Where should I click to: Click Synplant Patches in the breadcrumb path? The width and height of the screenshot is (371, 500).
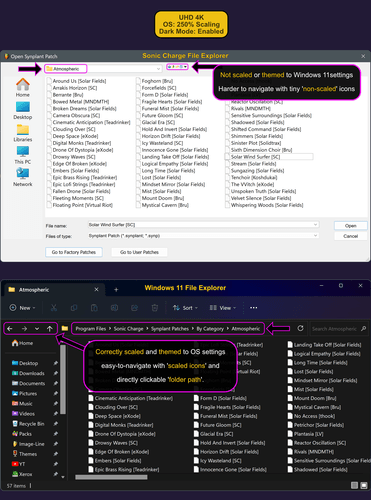pos(170,329)
